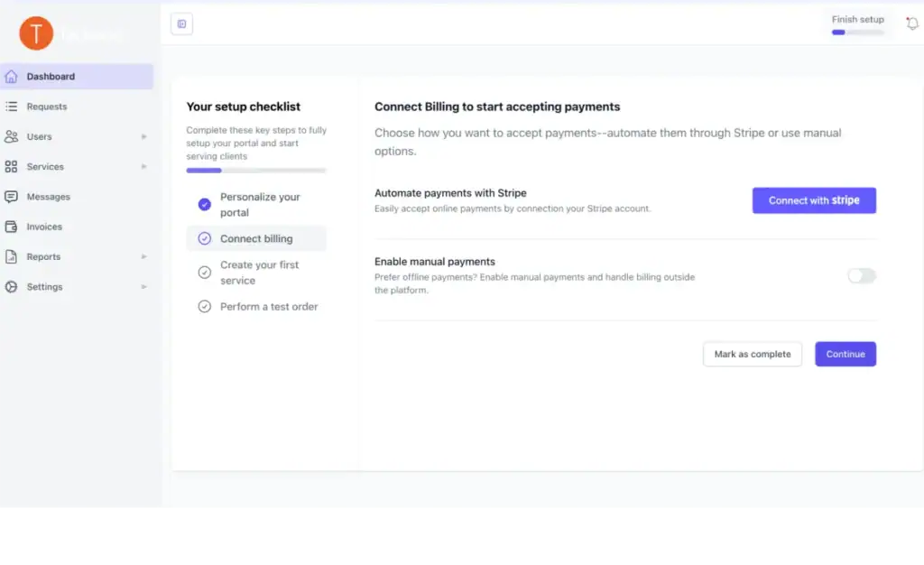The width and height of the screenshot is (924, 565).
Task: Click the Dashboard home icon
Action: pos(12,77)
